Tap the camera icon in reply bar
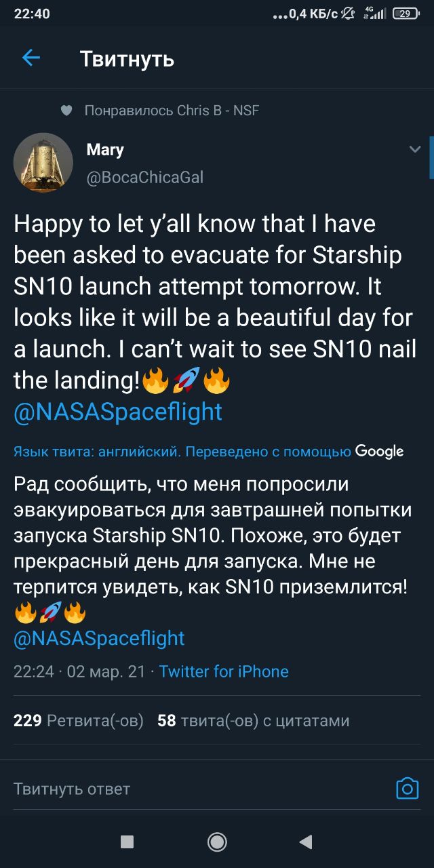Image resolution: width=434 pixels, height=868 pixels. click(407, 788)
